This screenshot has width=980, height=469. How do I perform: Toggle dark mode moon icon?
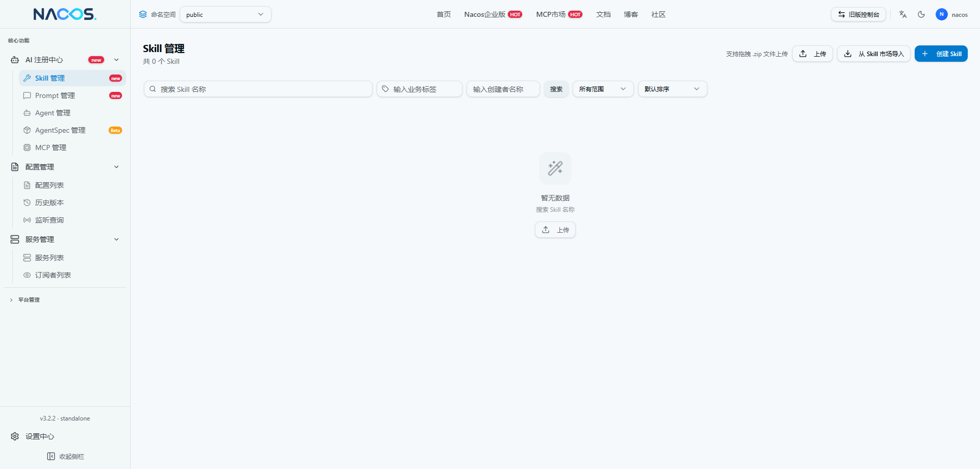(921, 14)
